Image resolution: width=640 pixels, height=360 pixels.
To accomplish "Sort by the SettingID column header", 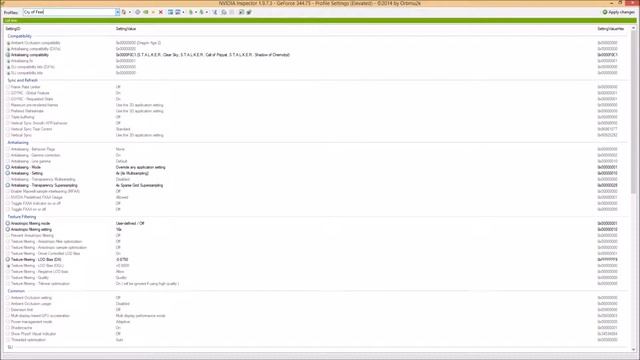I will click(13, 29).
